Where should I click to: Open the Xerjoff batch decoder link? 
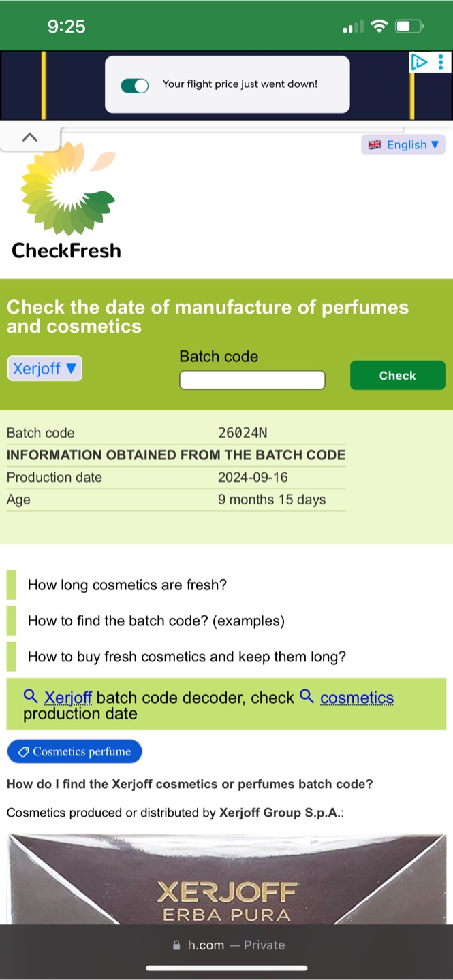(68, 698)
